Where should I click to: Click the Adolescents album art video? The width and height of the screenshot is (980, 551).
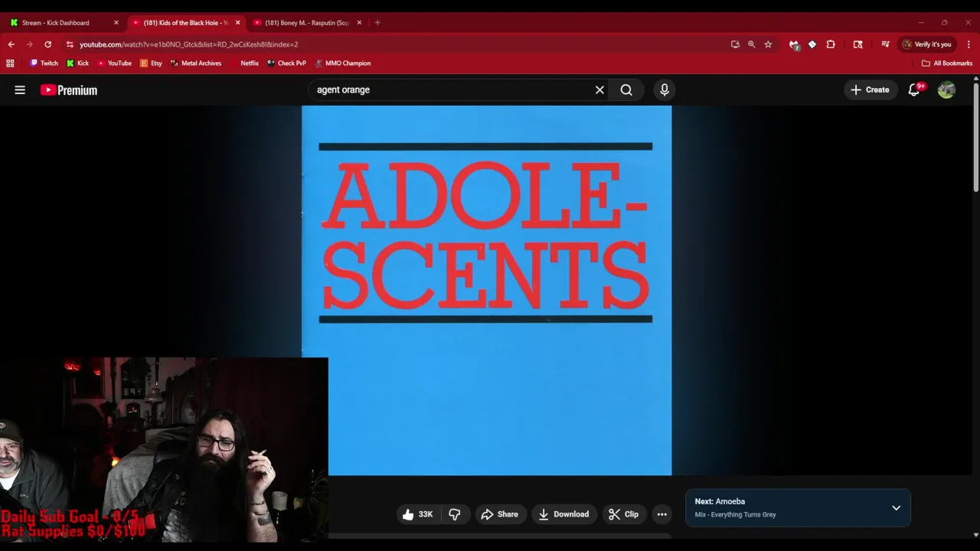click(x=486, y=291)
